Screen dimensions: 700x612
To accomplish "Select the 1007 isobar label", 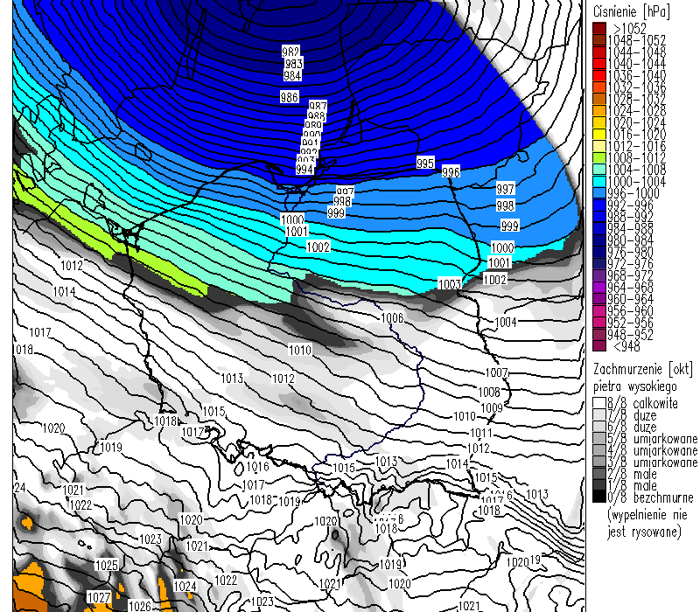I will (x=496, y=372).
